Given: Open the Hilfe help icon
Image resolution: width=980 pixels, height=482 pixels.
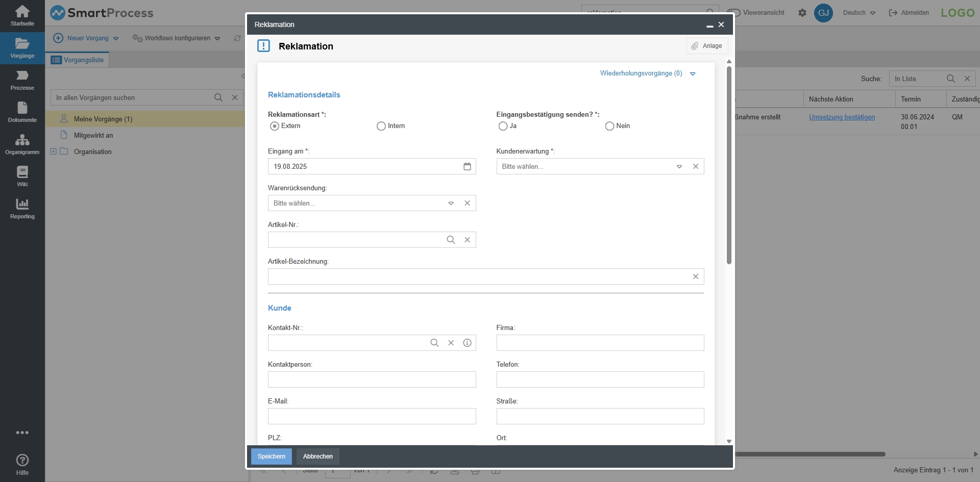Looking at the screenshot, I should (x=22, y=464).
